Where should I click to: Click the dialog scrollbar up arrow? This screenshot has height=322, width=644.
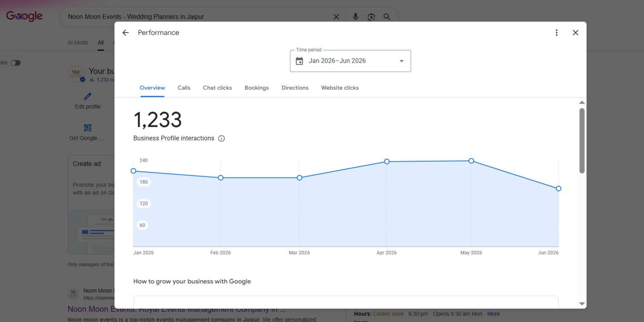pyautogui.click(x=582, y=102)
